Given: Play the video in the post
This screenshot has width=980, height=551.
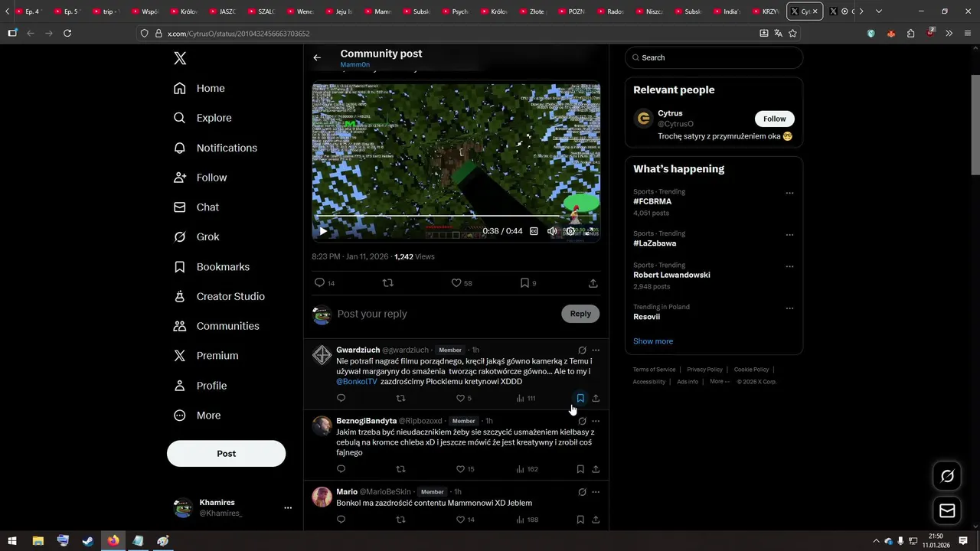Looking at the screenshot, I should click(x=323, y=231).
